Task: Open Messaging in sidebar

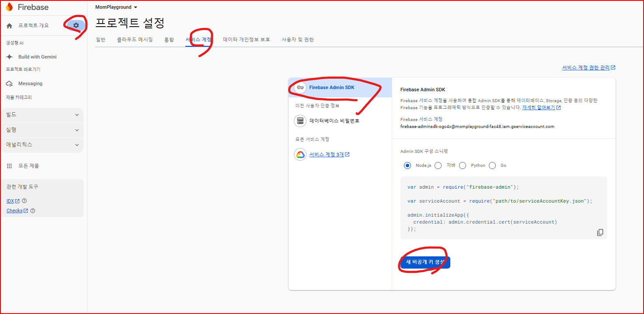Action: point(30,83)
